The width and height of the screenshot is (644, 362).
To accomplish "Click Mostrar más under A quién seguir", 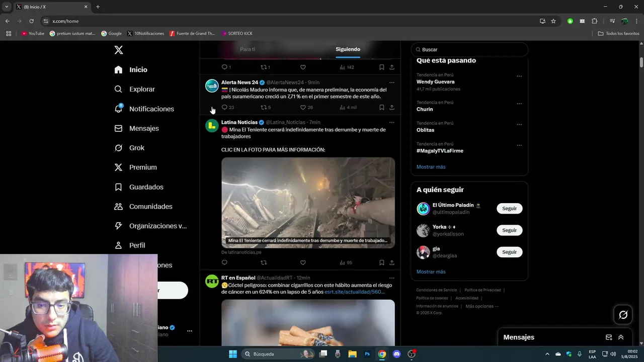I will coord(431,272).
